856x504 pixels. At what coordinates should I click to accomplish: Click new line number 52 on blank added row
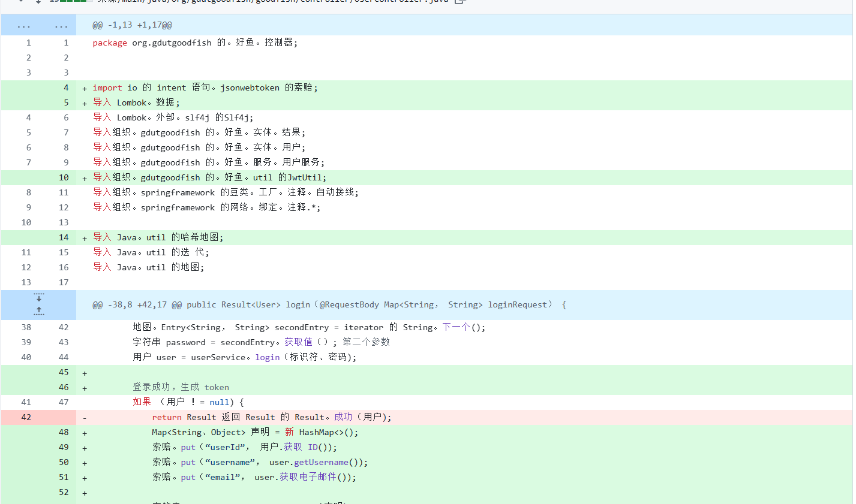64,492
